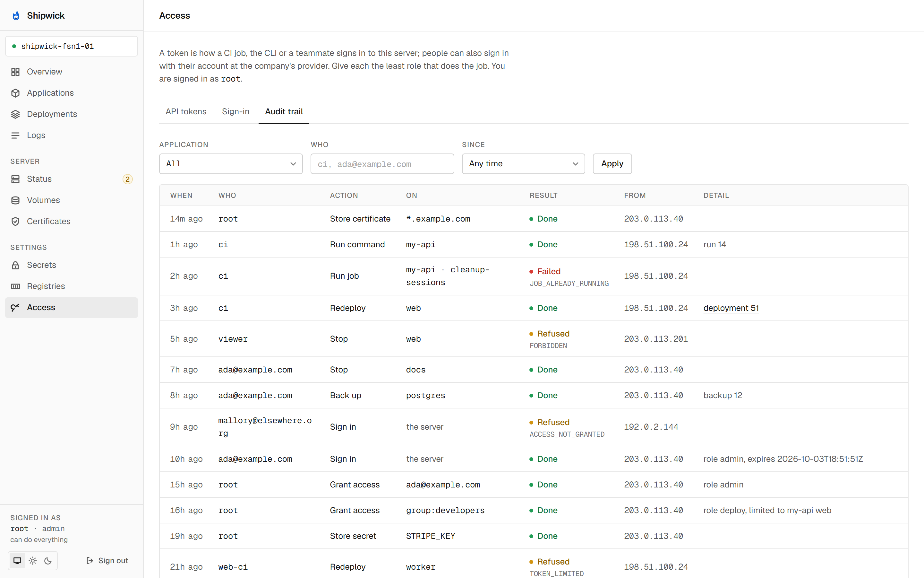924x578 pixels.
Task: Click the STRIPE_KEY secret cell
Action: 430,536
